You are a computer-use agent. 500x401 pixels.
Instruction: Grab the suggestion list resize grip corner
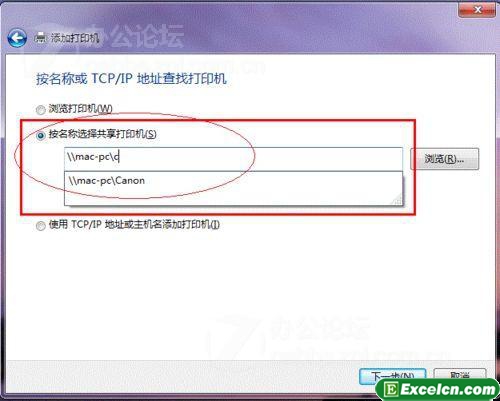click(397, 200)
